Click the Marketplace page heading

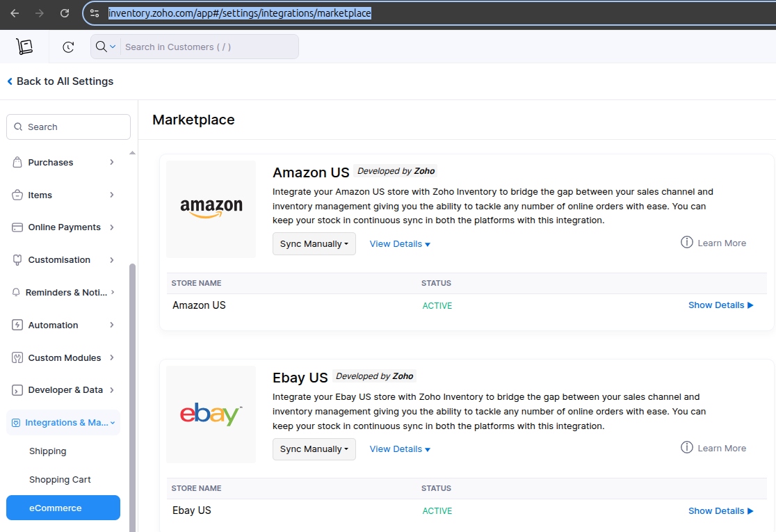pos(193,120)
